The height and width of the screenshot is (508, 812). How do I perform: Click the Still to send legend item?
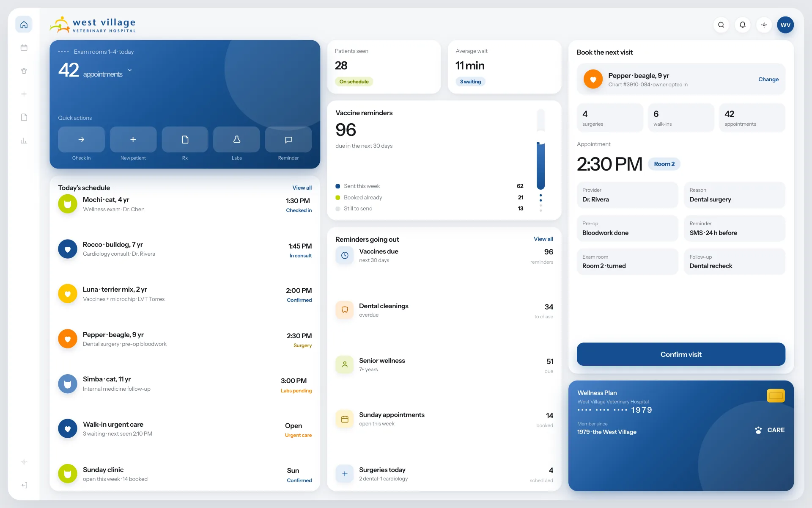click(429, 209)
